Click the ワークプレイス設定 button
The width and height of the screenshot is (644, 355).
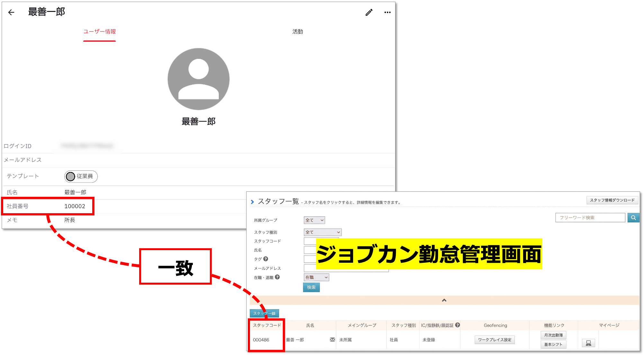pyautogui.click(x=494, y=340)
